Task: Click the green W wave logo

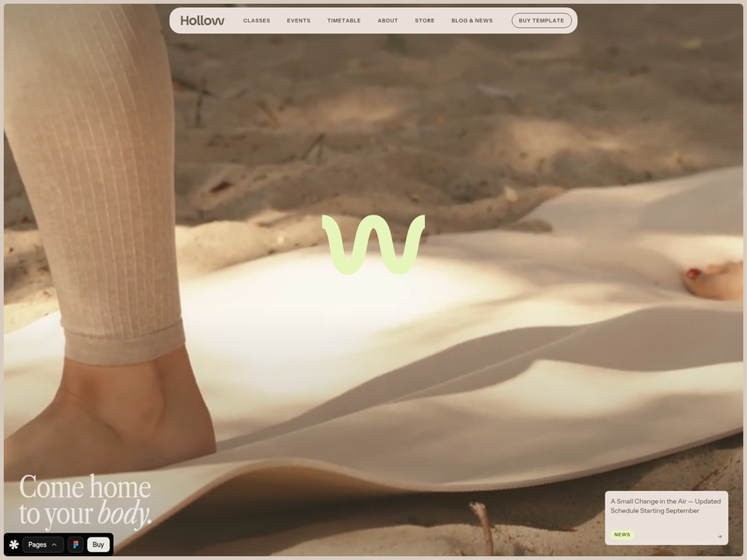Action: point(373,244)
